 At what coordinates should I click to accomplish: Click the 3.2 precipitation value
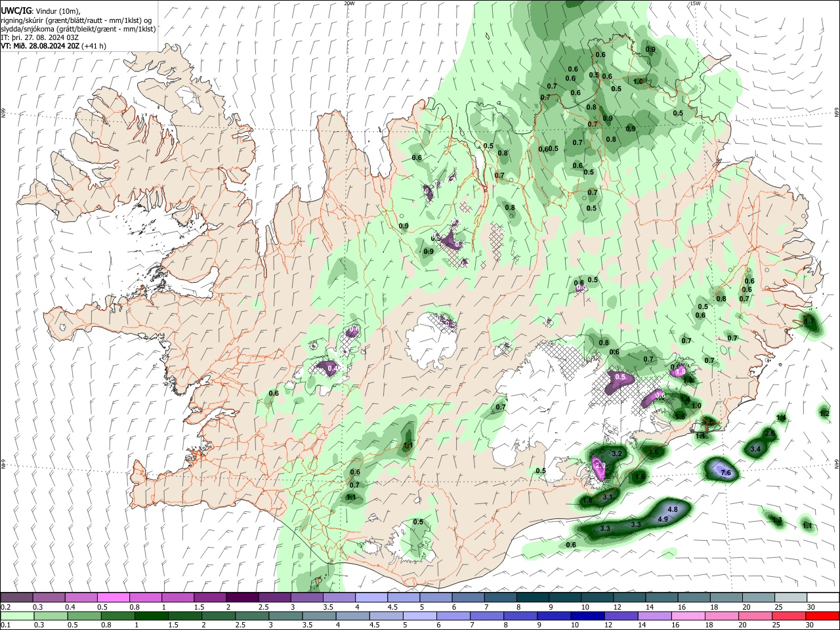pyautogui.click(x=617, y=453)
